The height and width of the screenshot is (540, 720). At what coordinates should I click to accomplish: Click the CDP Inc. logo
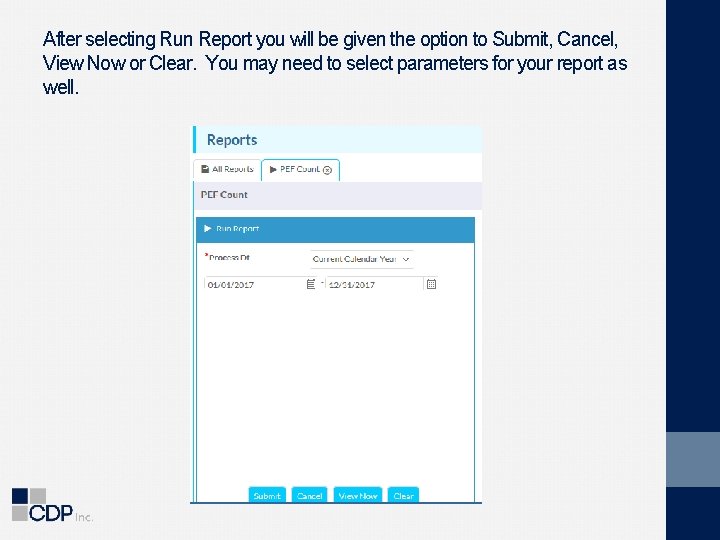52,505
